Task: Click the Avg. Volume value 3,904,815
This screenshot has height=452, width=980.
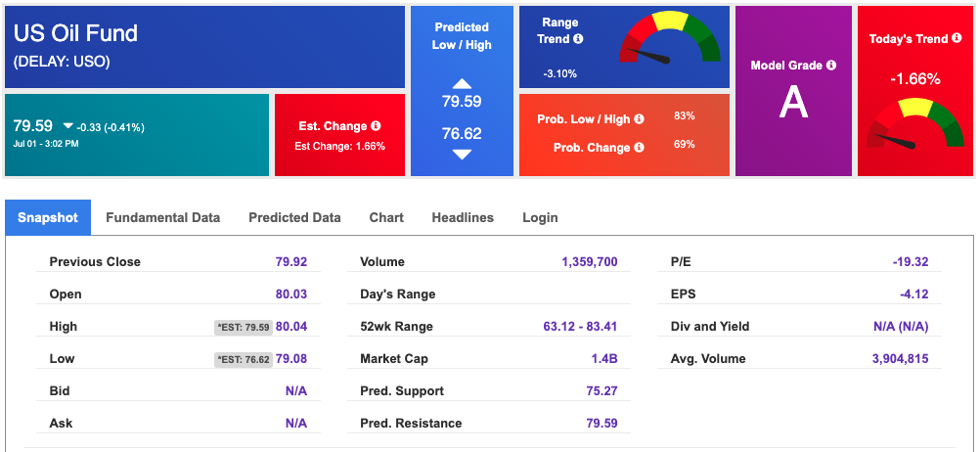Action: click(x=901, y=359)
